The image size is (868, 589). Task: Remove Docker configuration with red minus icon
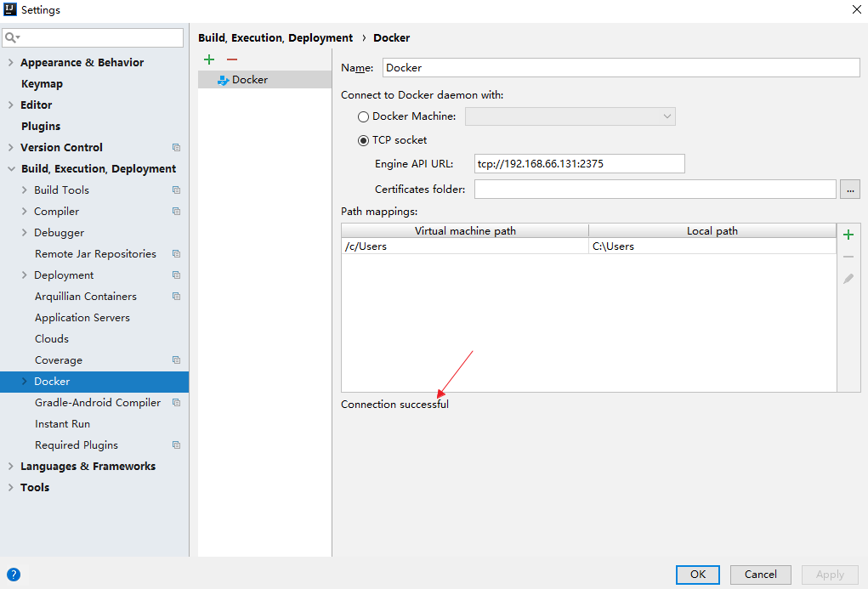pyautogui.click(x=232, y=59)
